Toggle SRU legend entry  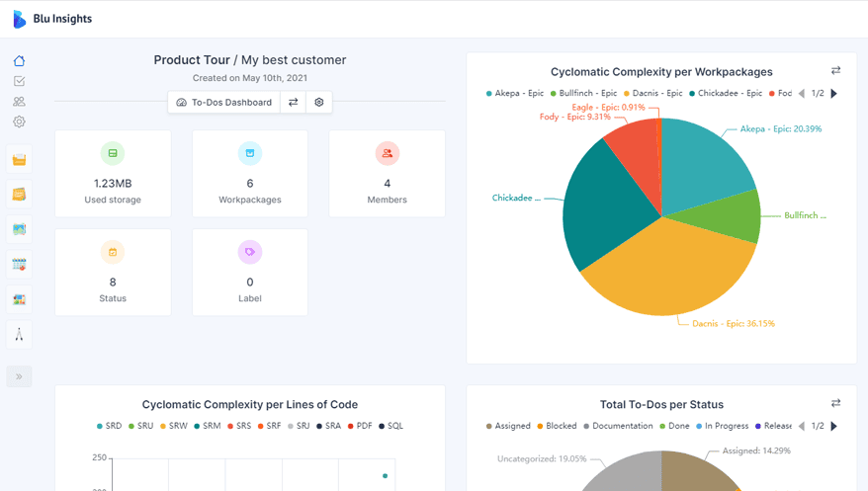pyautogui.click(x=140, y=426)
